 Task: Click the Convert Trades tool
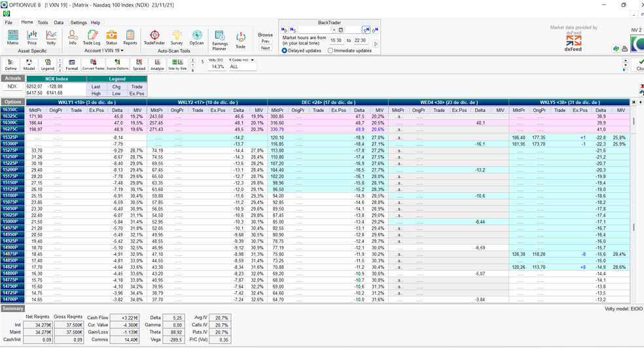tap(93, 64)
